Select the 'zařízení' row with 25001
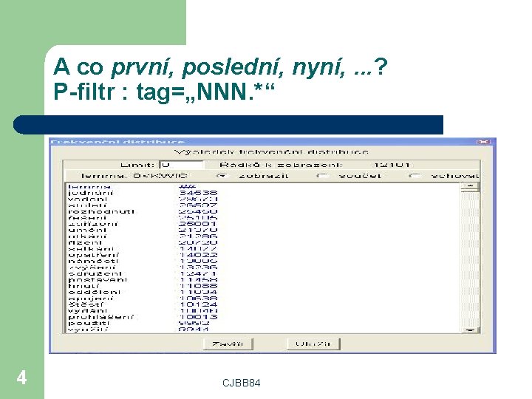This screenshot has width=532, height=399. click(x=143, y=224)
